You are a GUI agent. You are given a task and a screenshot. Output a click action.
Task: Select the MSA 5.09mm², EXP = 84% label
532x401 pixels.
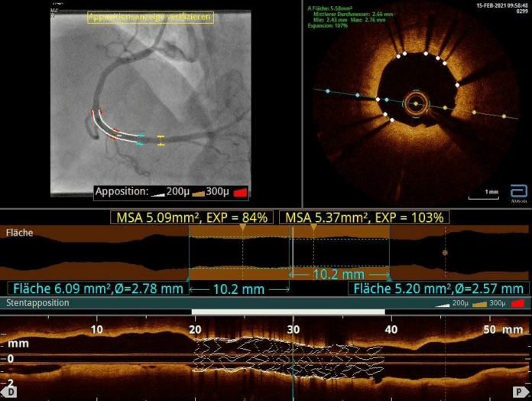(192, 217)
